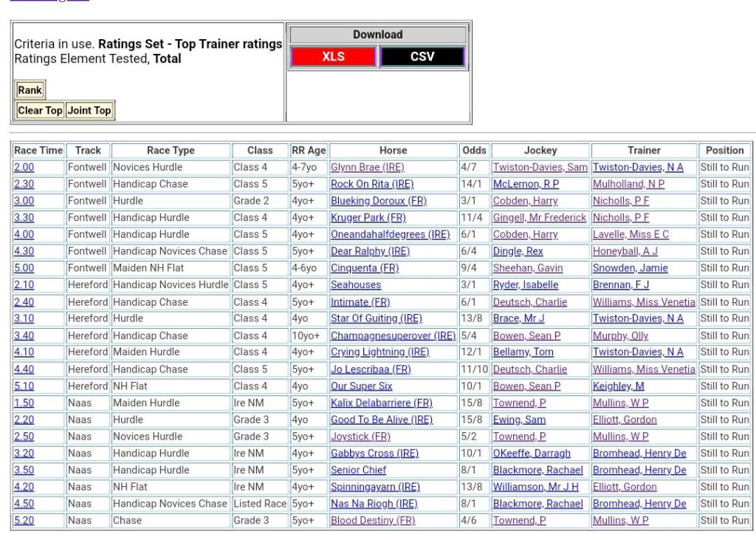Download ratings as CSV file
This screenshot has width=756, height=540.
(x=422, y=57)
